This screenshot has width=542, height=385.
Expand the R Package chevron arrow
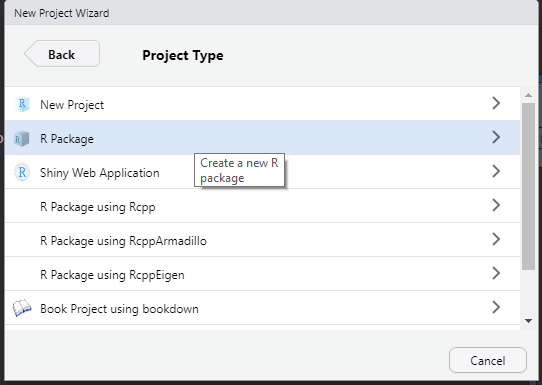tap(496, 137)
